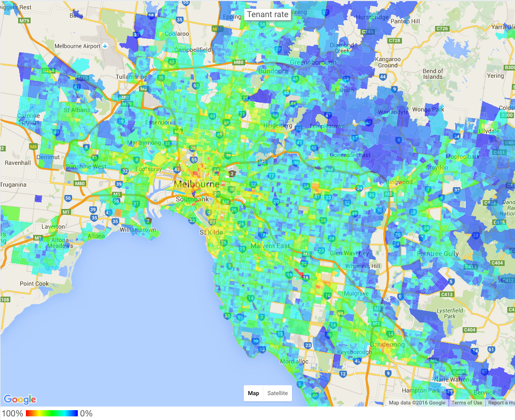The width and height of the screenshot is (515, 420).
Task: Select the Map view type
Action: click(x=254, y=393)
